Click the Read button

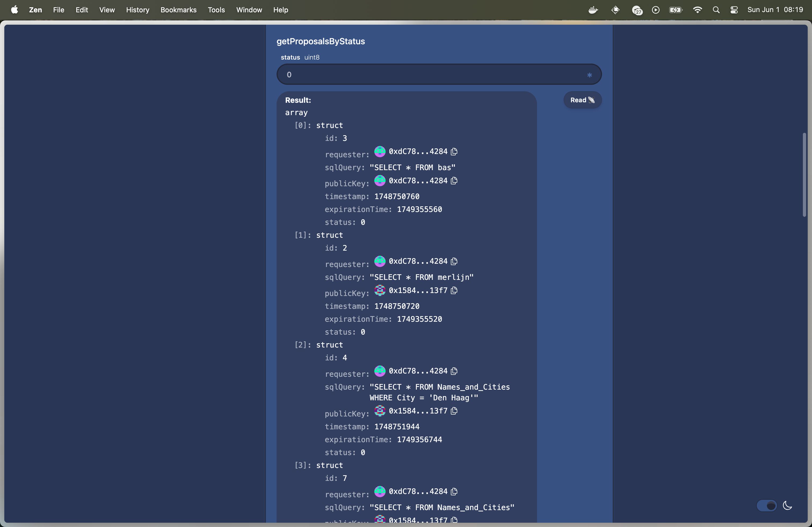pos(582,100)
